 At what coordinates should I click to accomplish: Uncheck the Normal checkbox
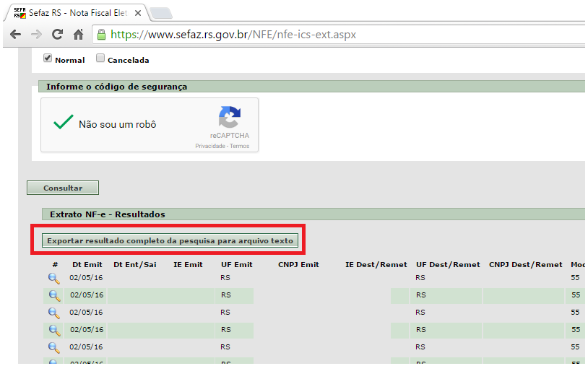(x=47, y=58)
